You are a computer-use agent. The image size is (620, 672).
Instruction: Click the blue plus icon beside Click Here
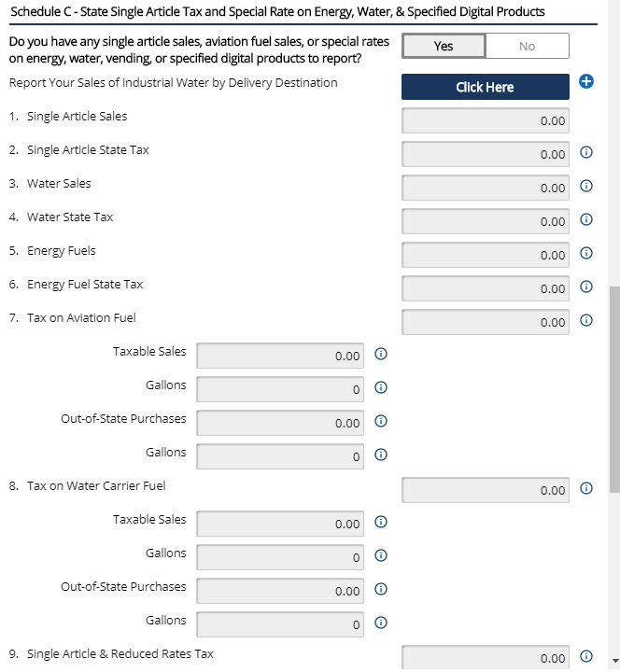[586, 81]
